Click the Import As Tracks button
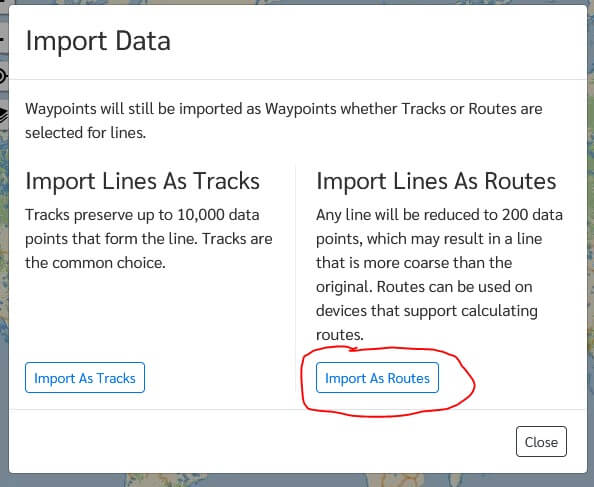The width and height of the screenshot is (594, 487). (85, 378)
